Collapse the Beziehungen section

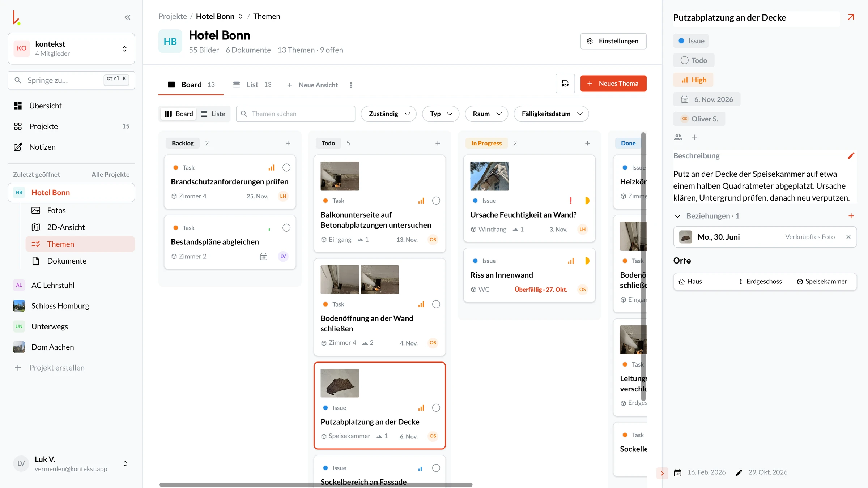677,216
